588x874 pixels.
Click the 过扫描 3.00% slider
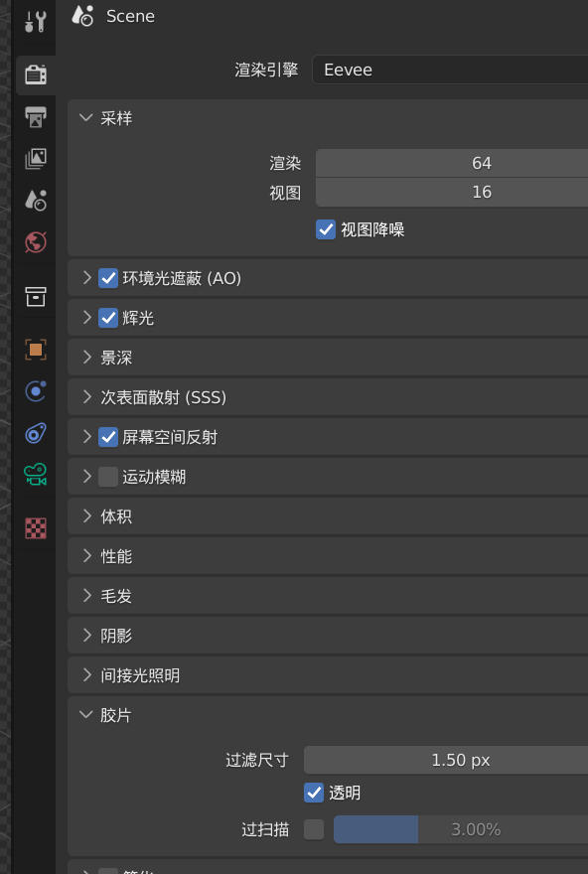[x=460, y=829]
